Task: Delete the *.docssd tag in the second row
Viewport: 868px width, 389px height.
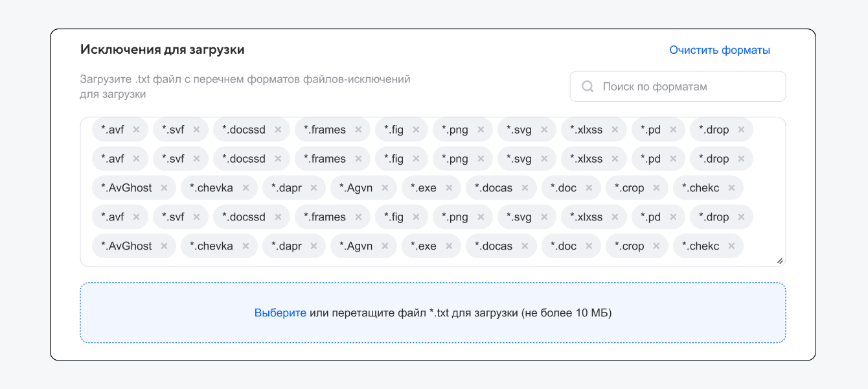Action: tap(278, 159)
